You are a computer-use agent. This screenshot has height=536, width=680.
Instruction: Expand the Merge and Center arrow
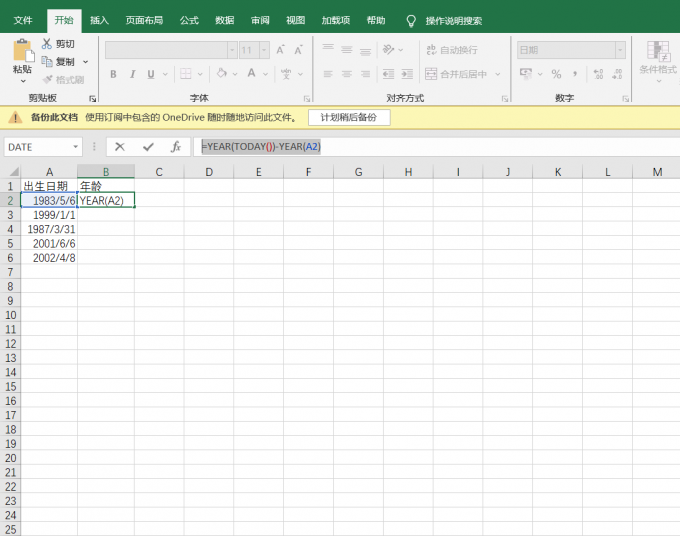[498, 74]
